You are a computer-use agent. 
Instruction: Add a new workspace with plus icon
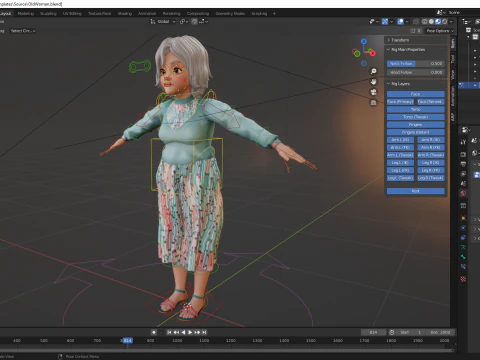pos(274,14)
